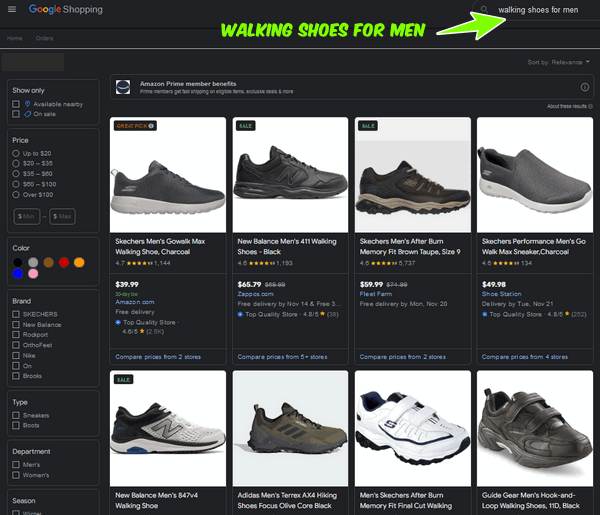
Task: Check the On sale checkbox
Action: [x=16, y=114]
